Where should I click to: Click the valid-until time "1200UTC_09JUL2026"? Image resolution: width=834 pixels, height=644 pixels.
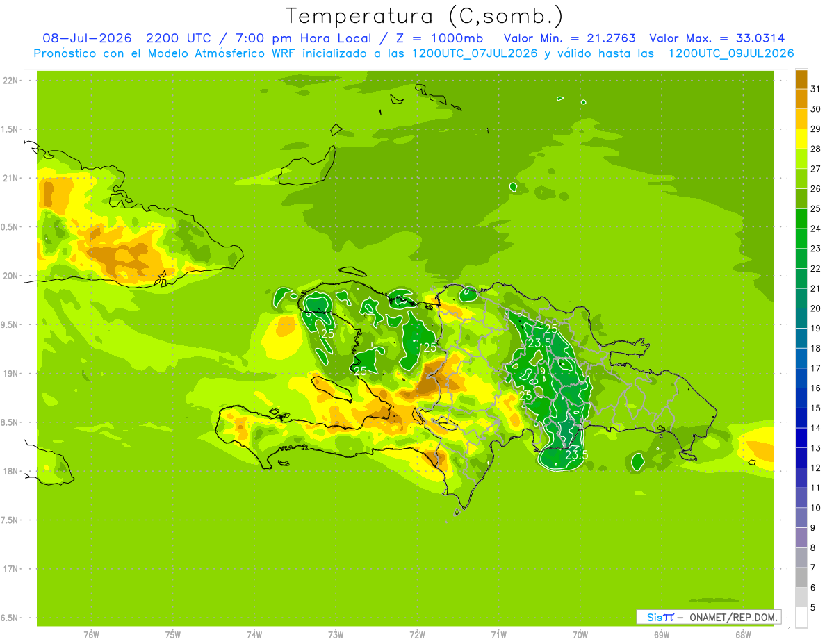click(x=731, y=53)
